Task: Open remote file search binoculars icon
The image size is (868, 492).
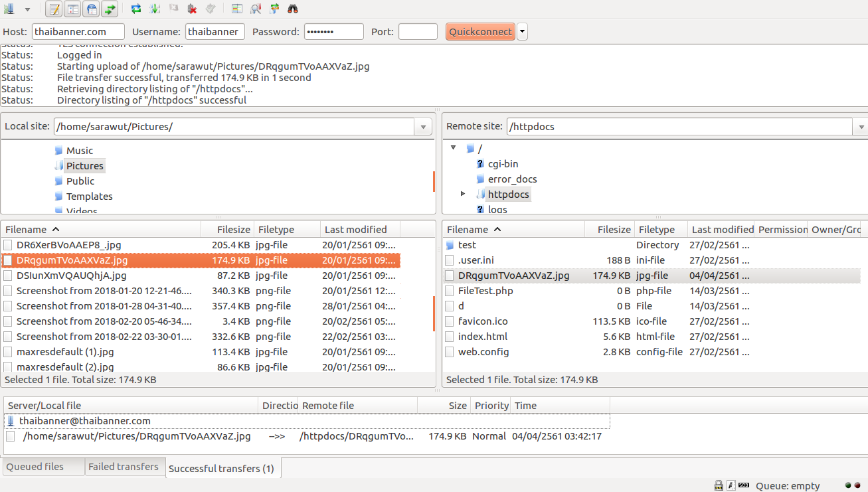Action: tap(293, 9)
